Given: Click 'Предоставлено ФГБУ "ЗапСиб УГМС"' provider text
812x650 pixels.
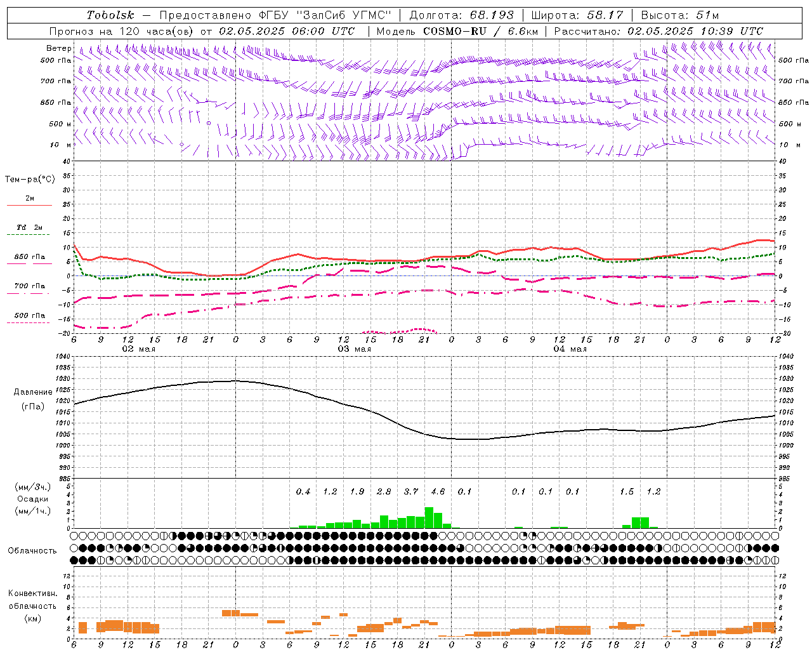Looking at the screenshot, I should (x=275, y=15).
